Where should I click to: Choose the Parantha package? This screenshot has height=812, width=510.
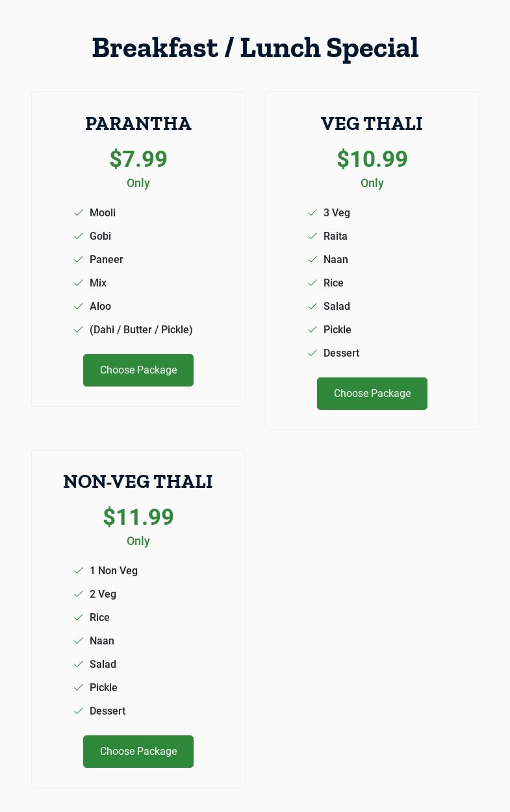pyautogui.click(x=138, y=370)
